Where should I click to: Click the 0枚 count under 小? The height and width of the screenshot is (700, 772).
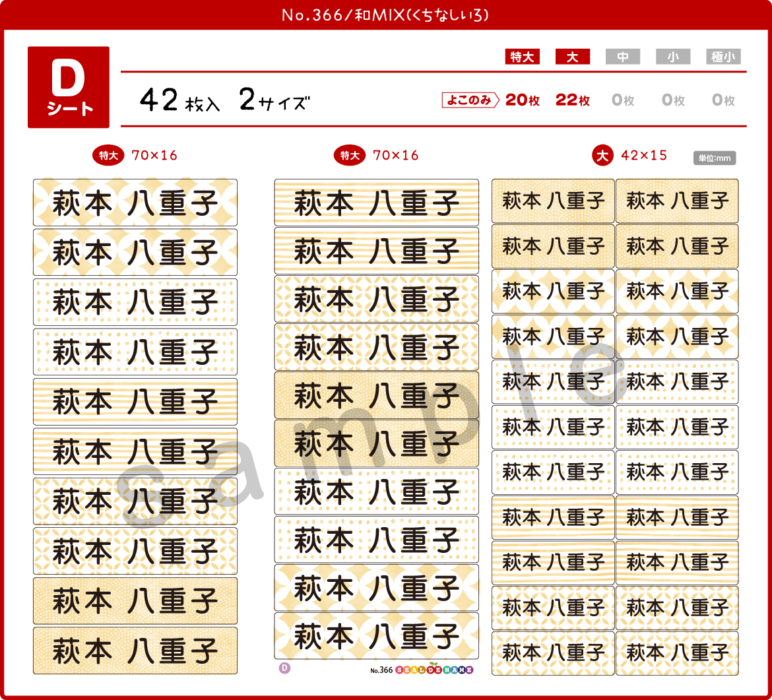[673, 100]
